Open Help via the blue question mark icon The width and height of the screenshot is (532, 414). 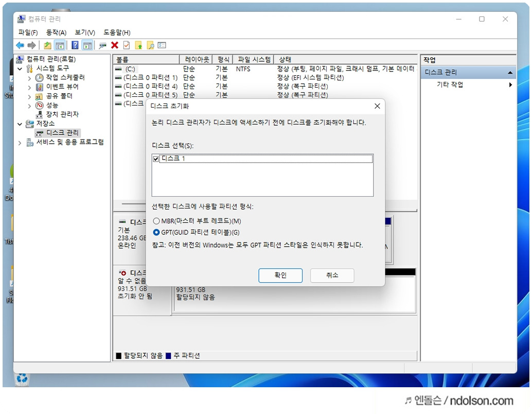point(75,45)
